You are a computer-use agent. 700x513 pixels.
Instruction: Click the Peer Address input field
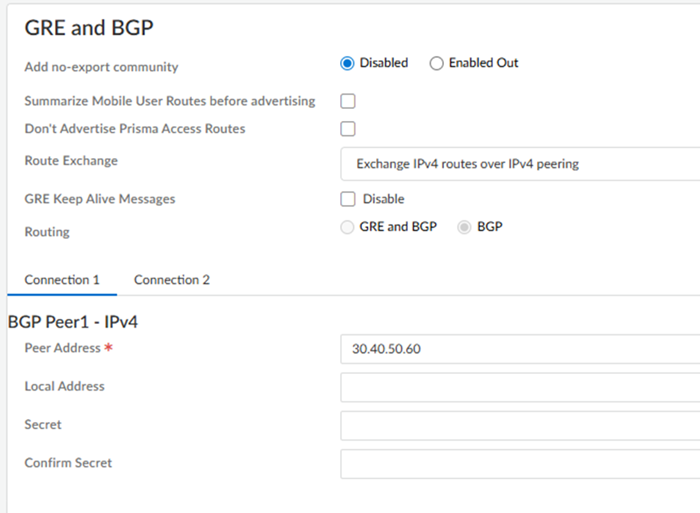pyautogui.click(x=520, y=349)
